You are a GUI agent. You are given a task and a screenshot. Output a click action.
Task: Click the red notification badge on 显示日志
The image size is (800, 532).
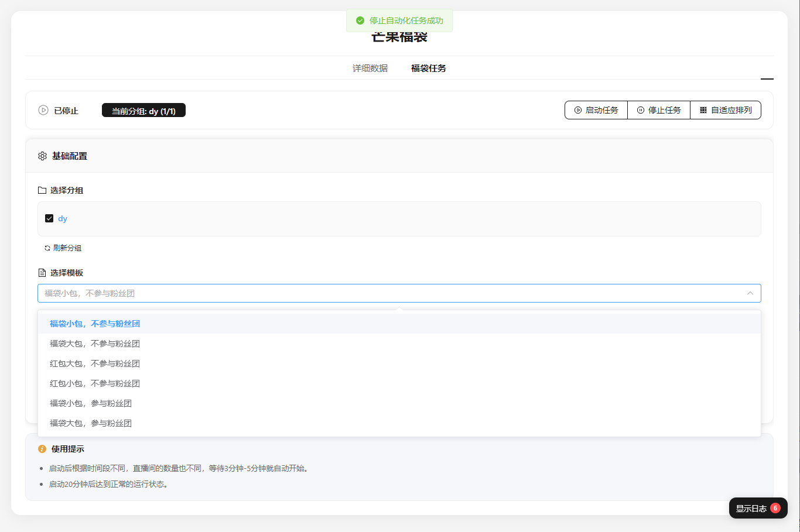point(775,508)
